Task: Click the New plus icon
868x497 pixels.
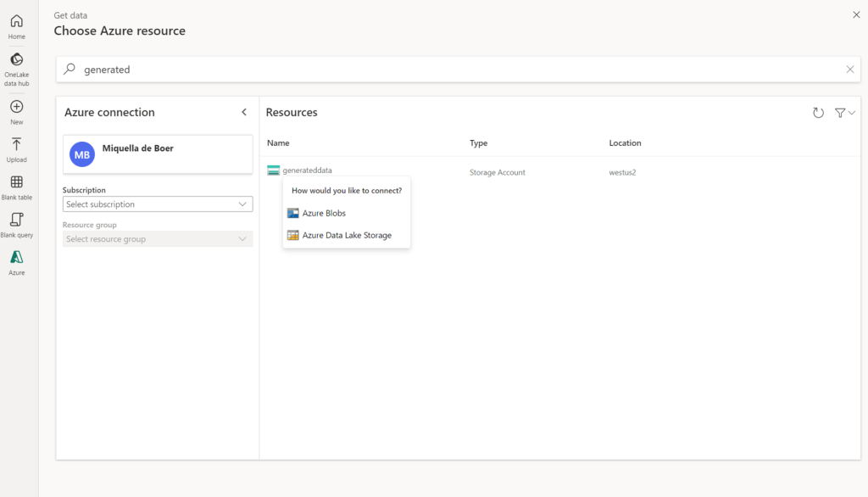Action: [x=17, y=106]
